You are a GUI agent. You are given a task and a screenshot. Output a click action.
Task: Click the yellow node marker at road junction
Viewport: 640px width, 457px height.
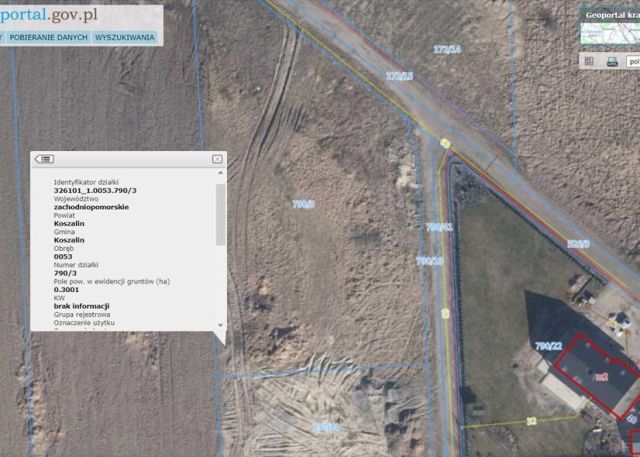pos(445,143)
